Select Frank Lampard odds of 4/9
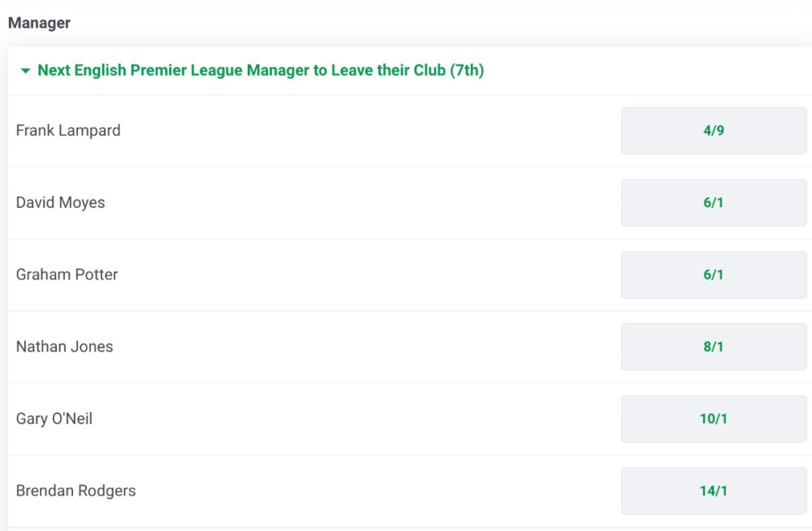 714,131
